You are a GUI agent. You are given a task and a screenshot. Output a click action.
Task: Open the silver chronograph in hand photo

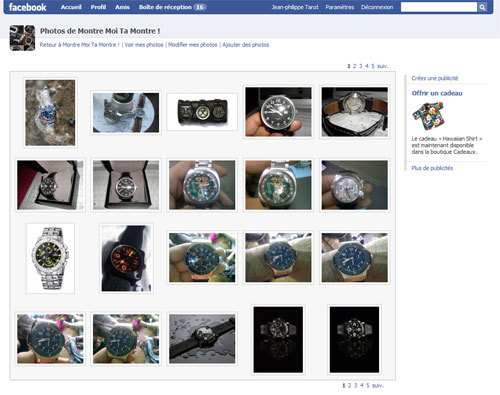pyautogui.click(x=355, y=185)
